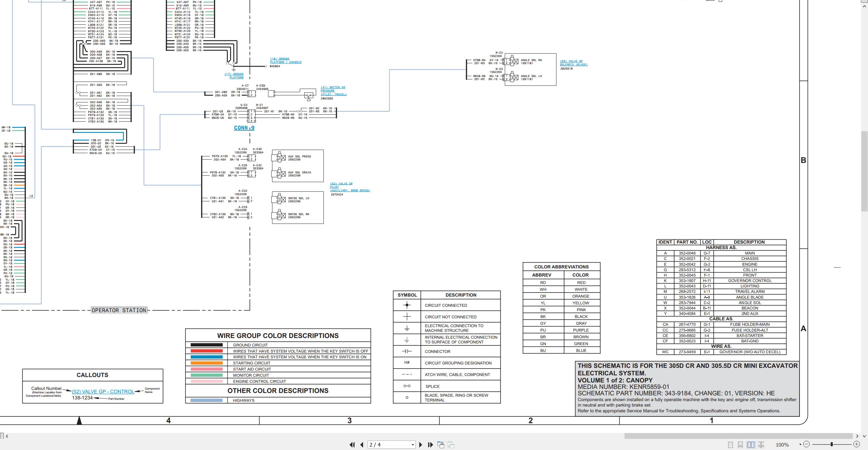
Task: Follow the (17) GROUND PLATFORM link
Action: [234, 76]
